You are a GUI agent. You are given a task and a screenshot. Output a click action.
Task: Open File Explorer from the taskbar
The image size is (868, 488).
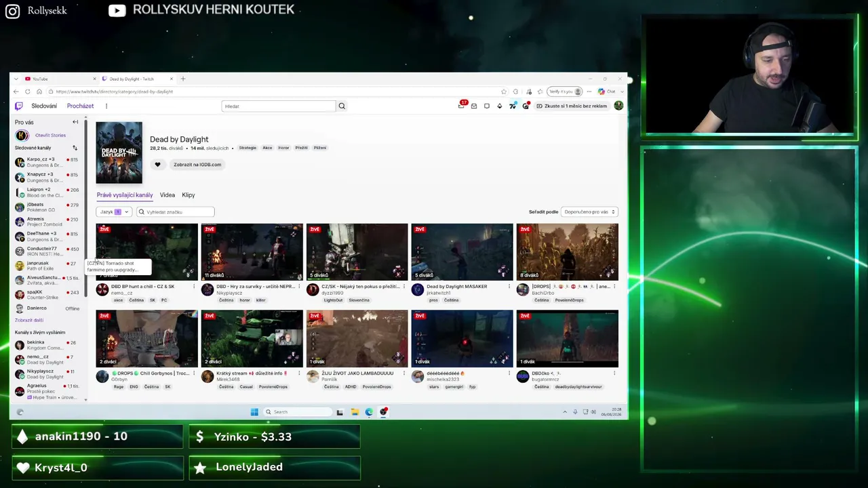pos(355,411)
